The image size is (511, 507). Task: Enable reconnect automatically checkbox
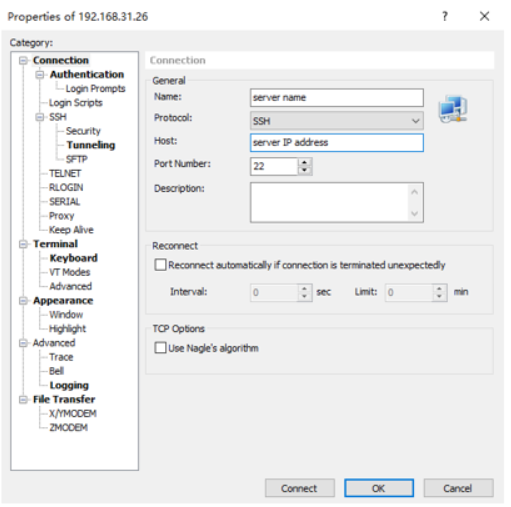tap(160, 265)
